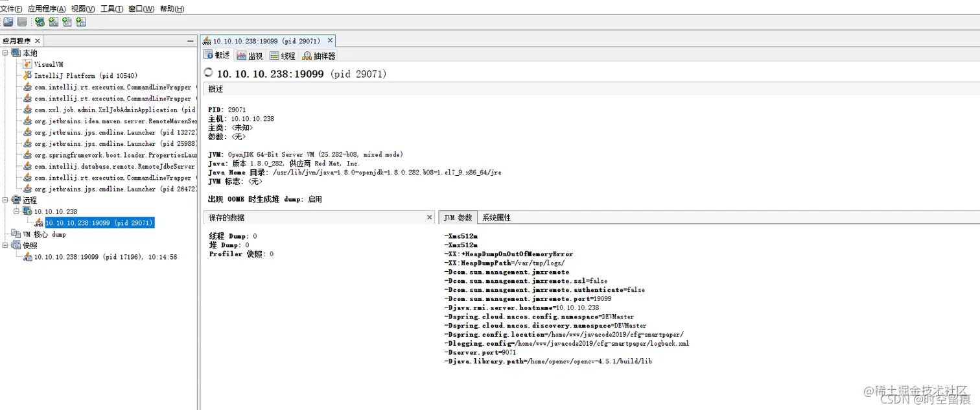Select IntelliJ Platform (pid 10540) tree row
980x410 pixels.
click(x=86, y=76)
